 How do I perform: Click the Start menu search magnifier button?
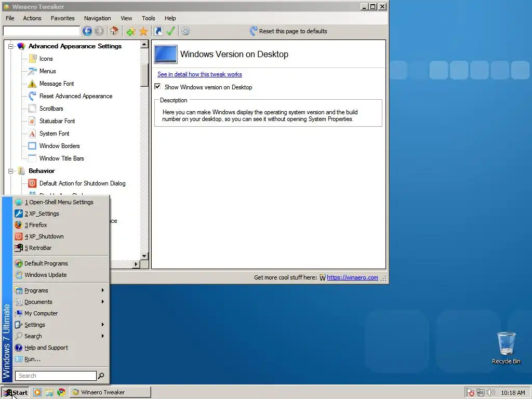[x=101, y=376]
